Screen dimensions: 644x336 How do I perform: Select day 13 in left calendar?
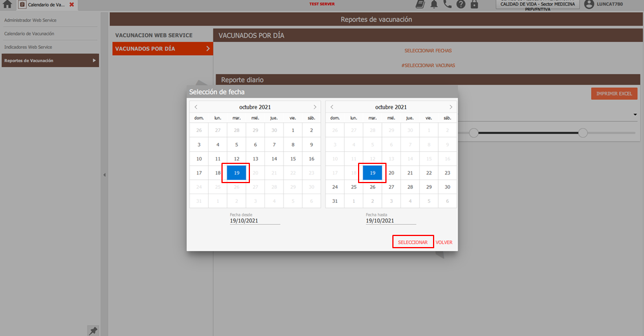click(255, 159)
